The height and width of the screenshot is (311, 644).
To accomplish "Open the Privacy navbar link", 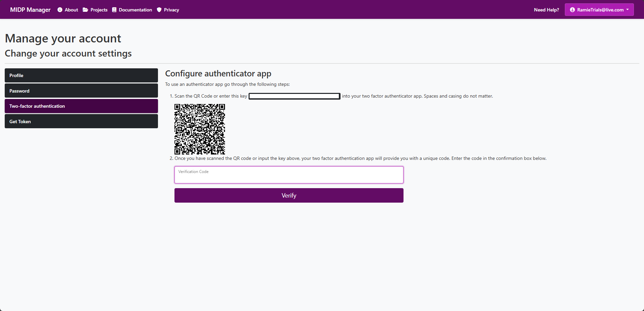I will coord(171,10).
